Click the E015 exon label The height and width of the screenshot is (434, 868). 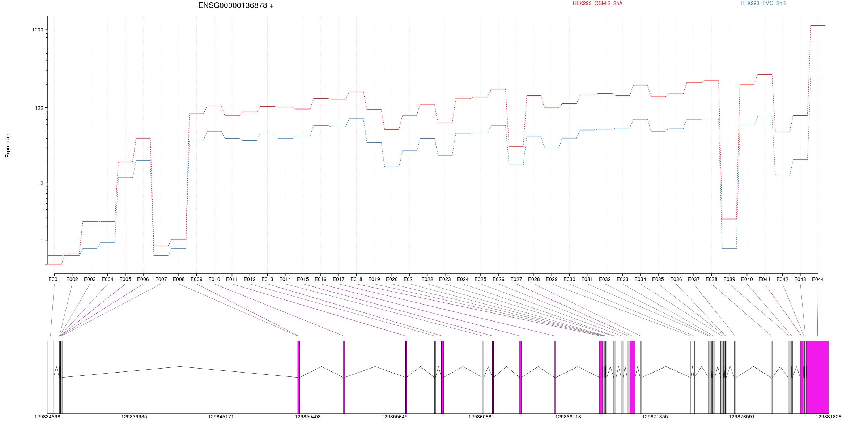click(303, 279)
